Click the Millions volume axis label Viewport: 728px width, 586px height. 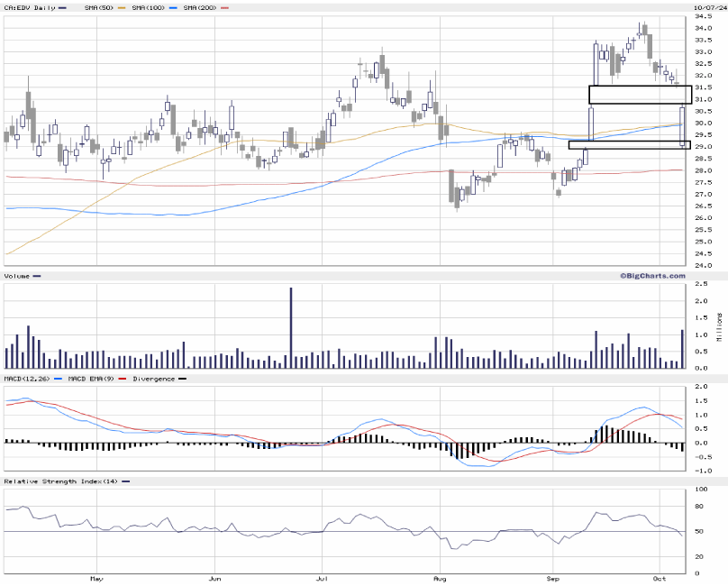pyautogui.click(x=719, y=326)
